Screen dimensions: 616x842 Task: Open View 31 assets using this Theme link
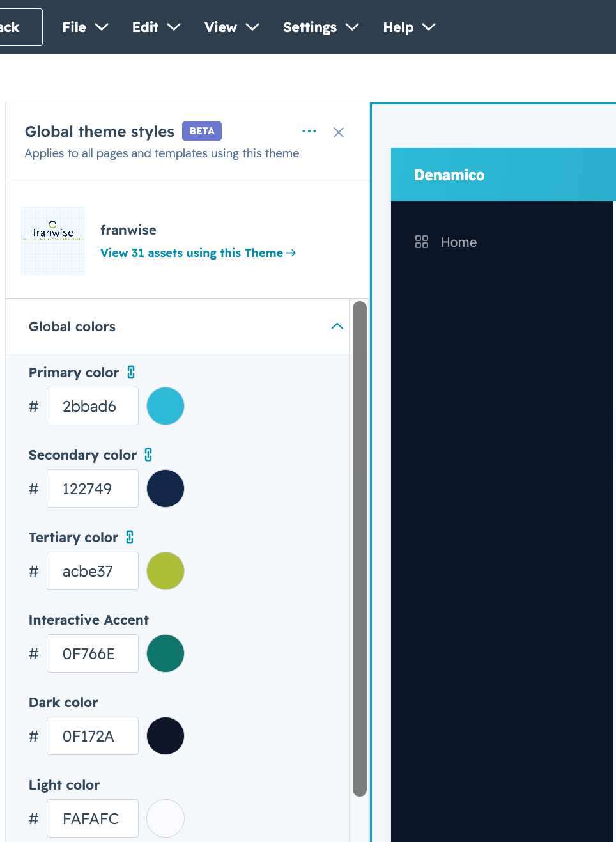click(x=198, y=253)
